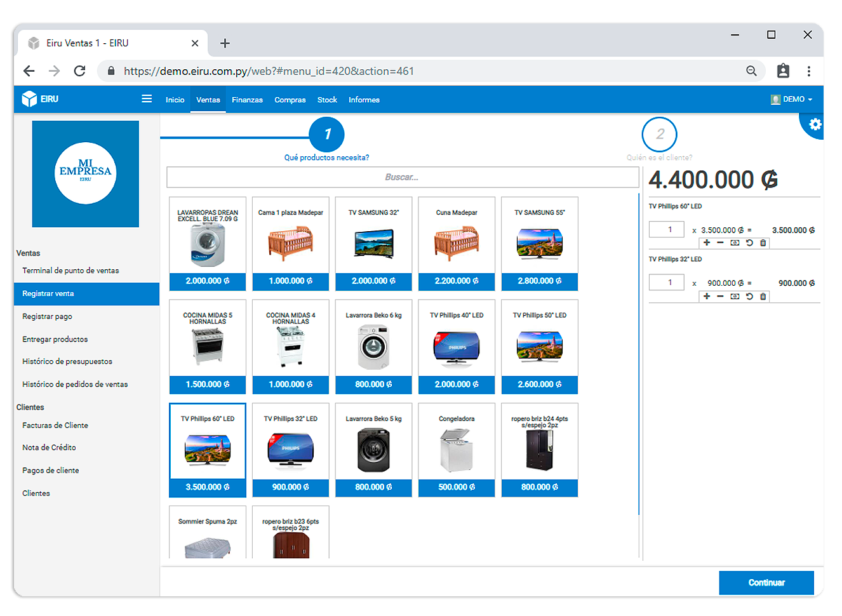Viewport: 842px width, 616px height.
Task: Add TV SAMSUNG 32" product
Action: tap(373, 244)
